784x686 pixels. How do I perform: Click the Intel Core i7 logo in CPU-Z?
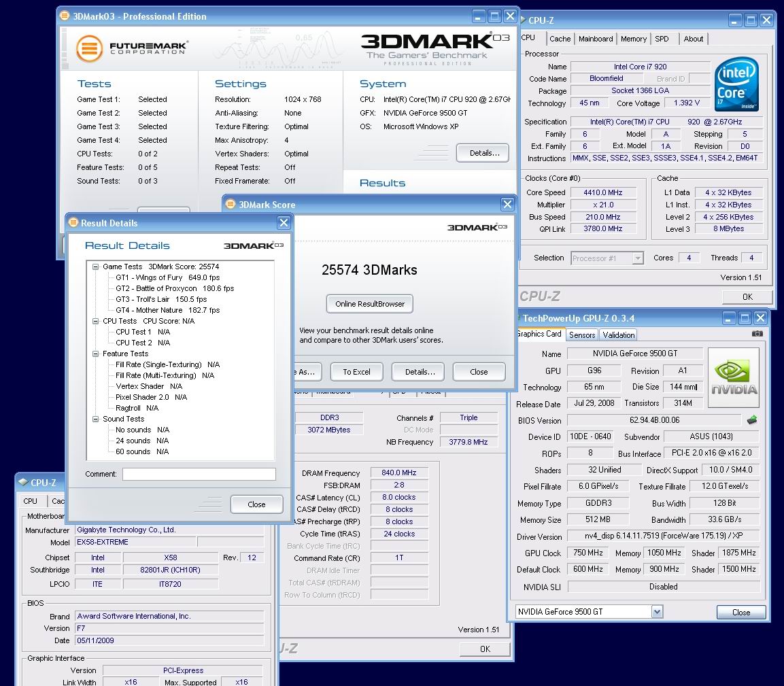coord(736,84)
